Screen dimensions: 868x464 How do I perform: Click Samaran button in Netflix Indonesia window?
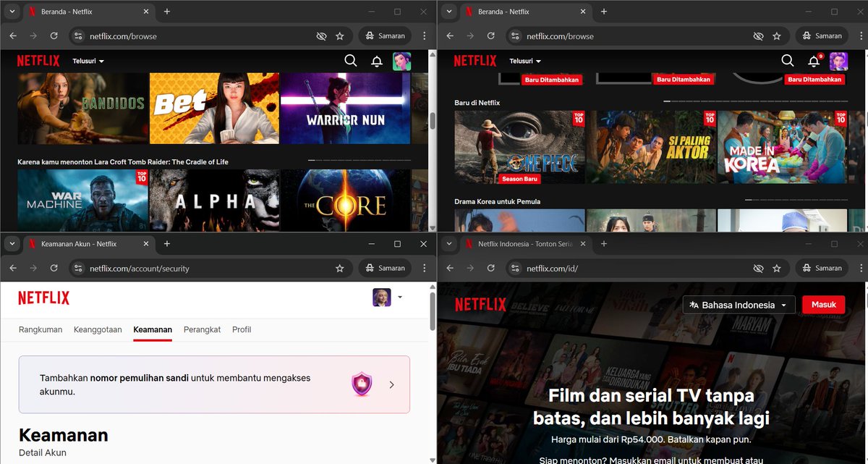[822, 269]
